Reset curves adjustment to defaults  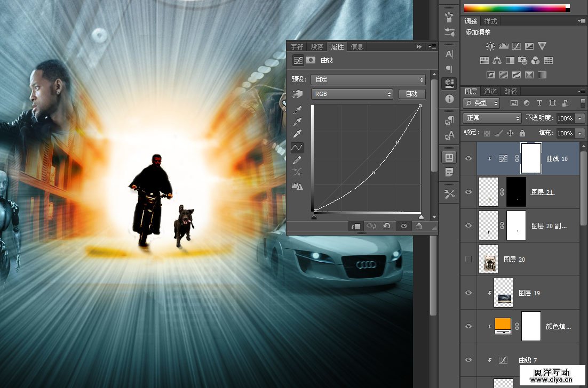[387, 226]
